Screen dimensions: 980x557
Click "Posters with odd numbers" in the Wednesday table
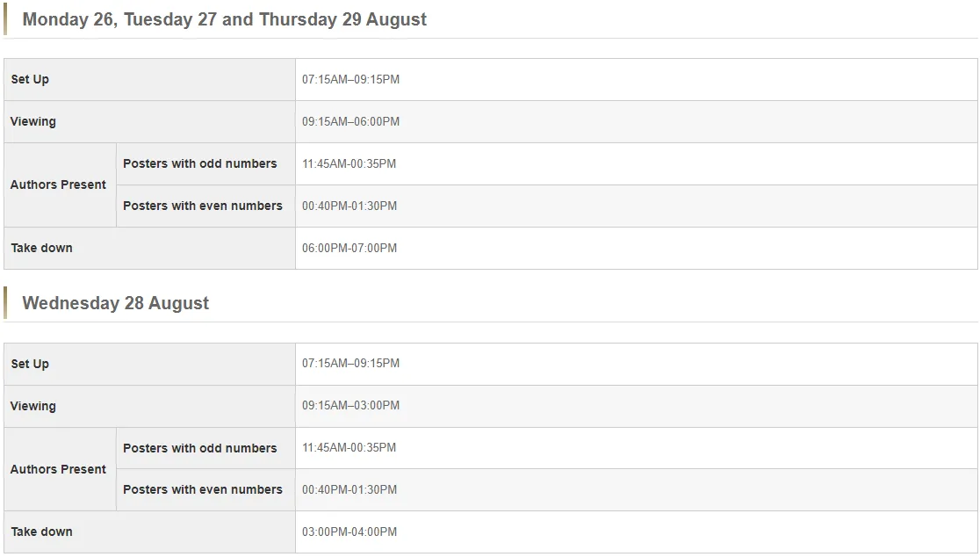click(199, 448)
